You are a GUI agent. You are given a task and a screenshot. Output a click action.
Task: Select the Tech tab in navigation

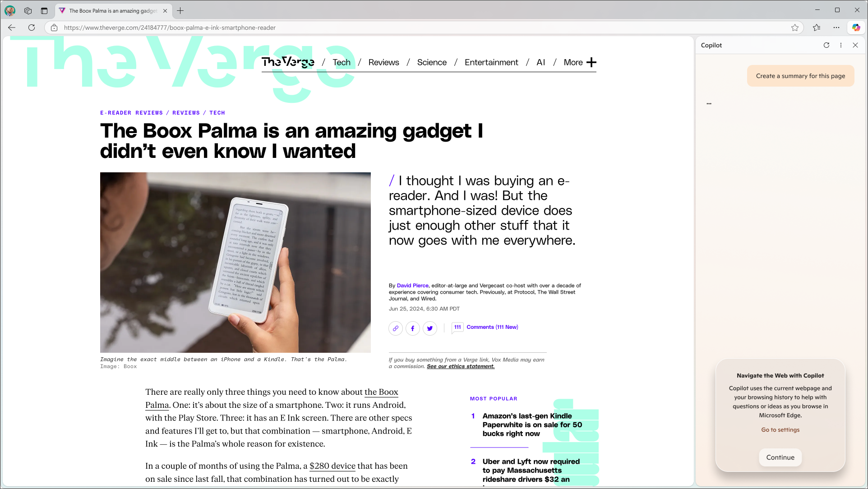click(341, 62)
